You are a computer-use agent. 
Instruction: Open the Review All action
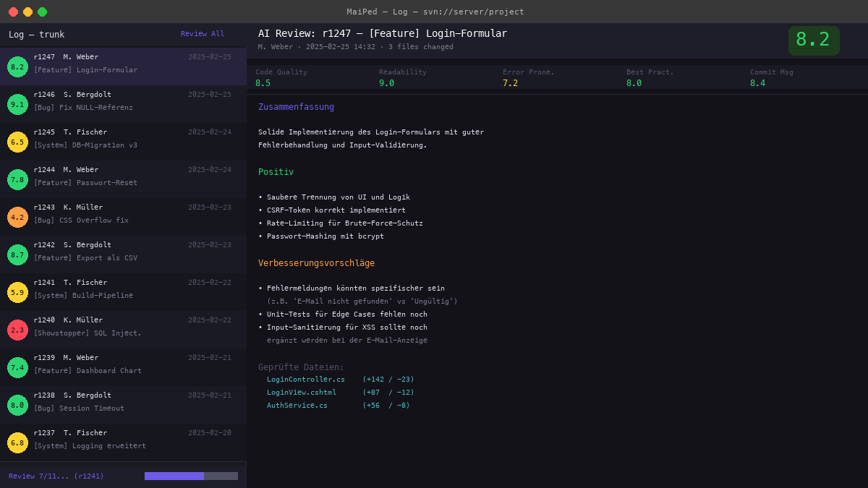click(x=202, y=33)
